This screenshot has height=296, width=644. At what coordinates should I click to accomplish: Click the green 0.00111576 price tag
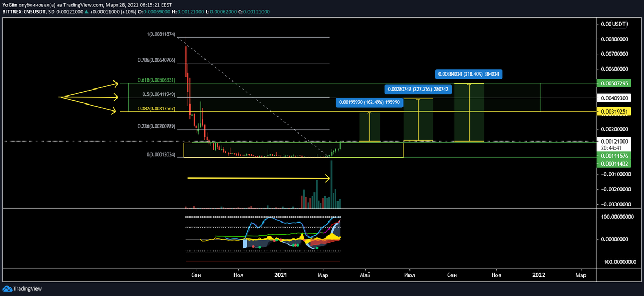coord(615,155)
